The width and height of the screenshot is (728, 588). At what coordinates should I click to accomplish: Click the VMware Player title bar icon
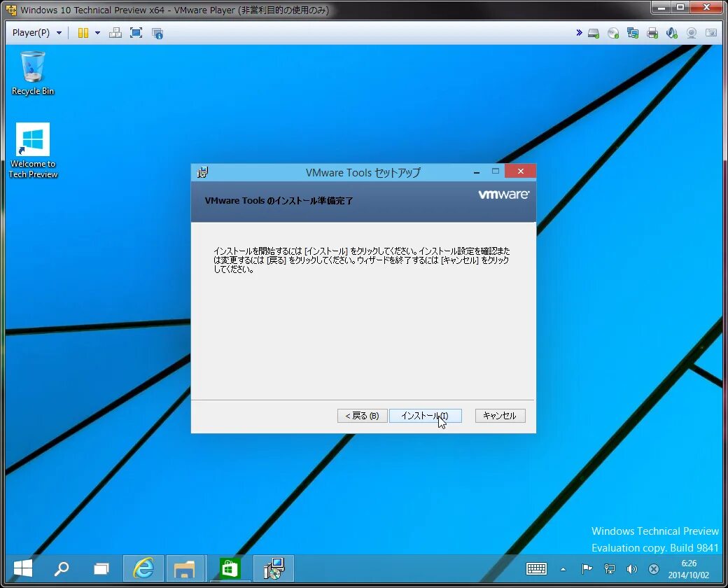[11, 10]
